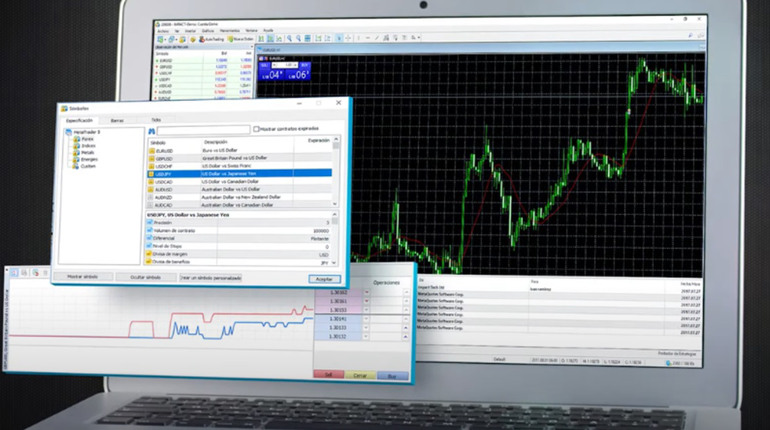This screenshot has height=430, width=770.
Task: Select the Especificación tab
Action: [x=79, y=121]
